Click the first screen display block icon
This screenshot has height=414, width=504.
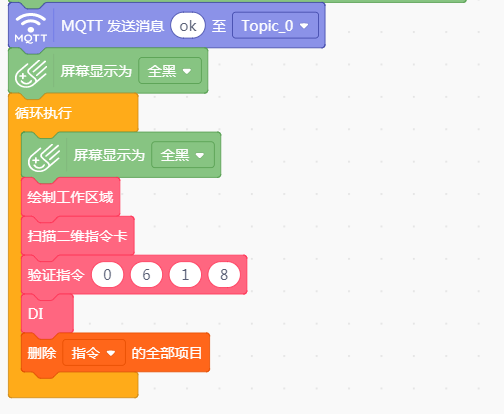coord(31,73)
